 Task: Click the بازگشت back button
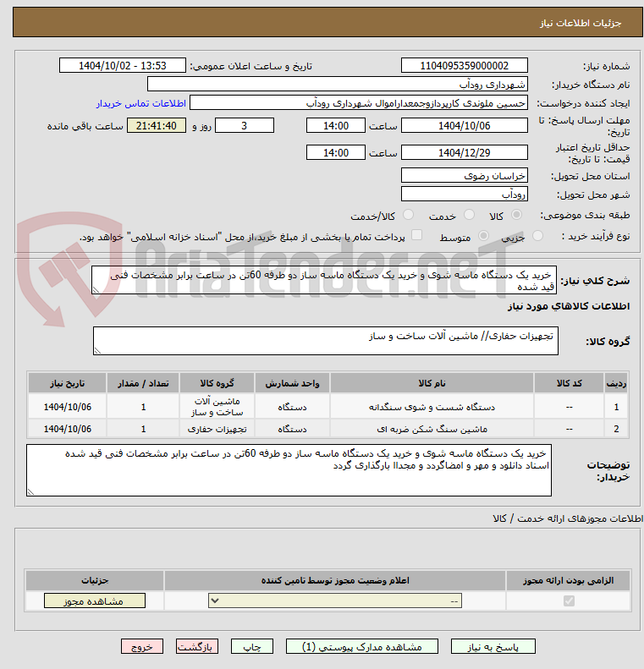pyautogui.click(x=196, y=646)
